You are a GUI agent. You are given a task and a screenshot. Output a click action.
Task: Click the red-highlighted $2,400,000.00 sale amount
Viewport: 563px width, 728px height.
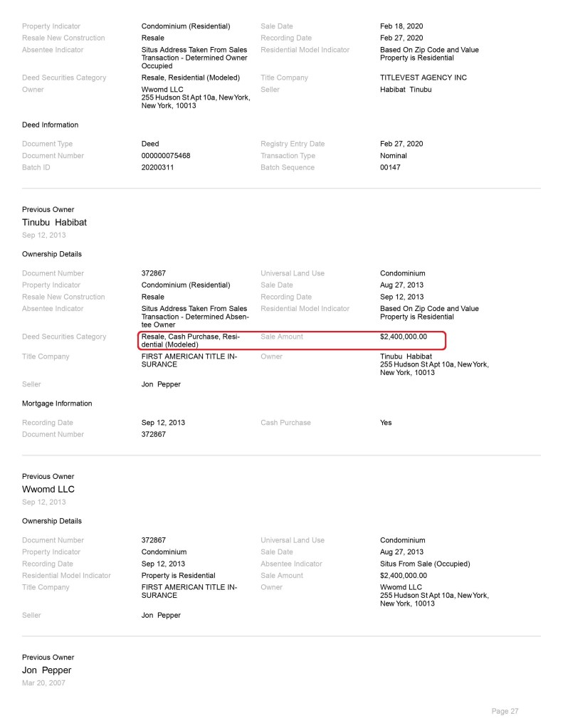point(403,337)
